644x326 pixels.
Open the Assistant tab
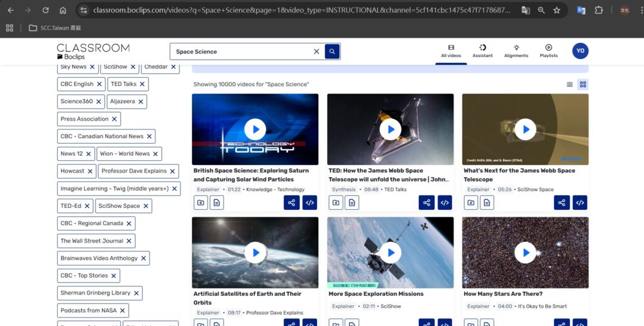(x=482, y=51)
